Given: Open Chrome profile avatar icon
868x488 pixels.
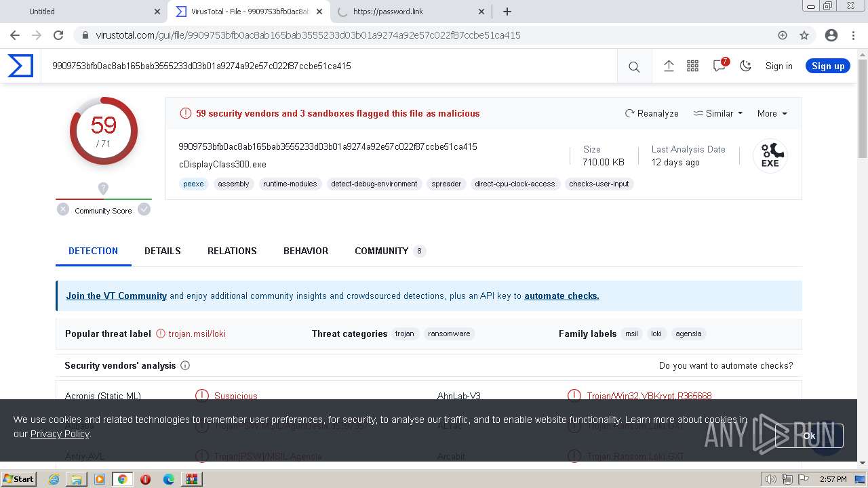Looking at the screenshot, I should [831, 35].
